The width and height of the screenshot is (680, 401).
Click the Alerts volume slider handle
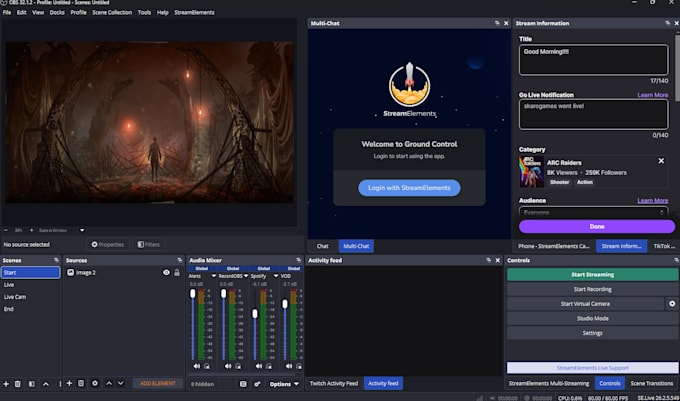point(193,293)
